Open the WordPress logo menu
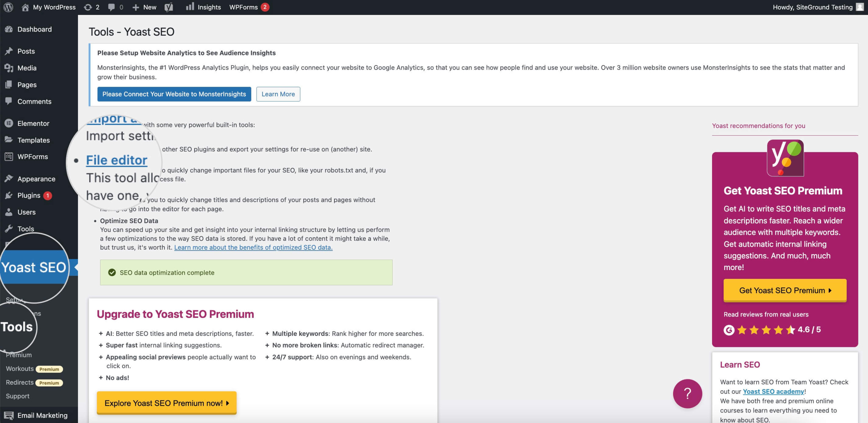The image size is (868, 423). click(8, 7)
